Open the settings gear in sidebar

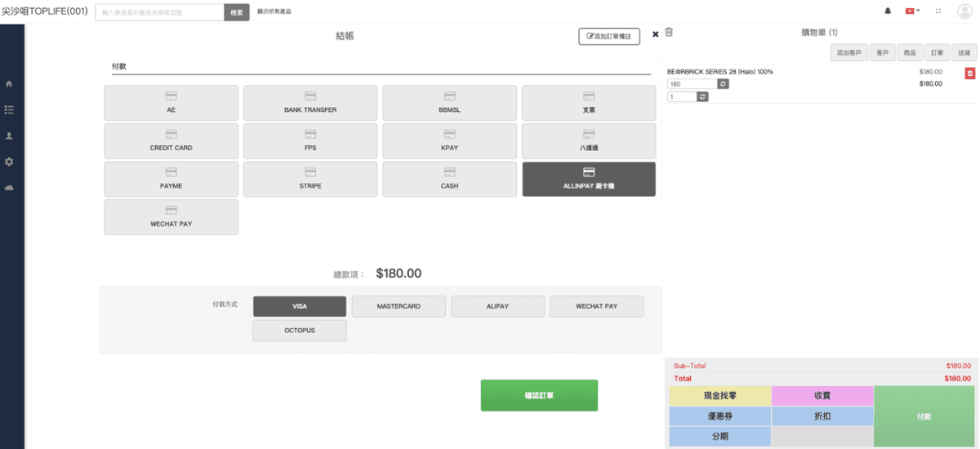click(9, 162)
